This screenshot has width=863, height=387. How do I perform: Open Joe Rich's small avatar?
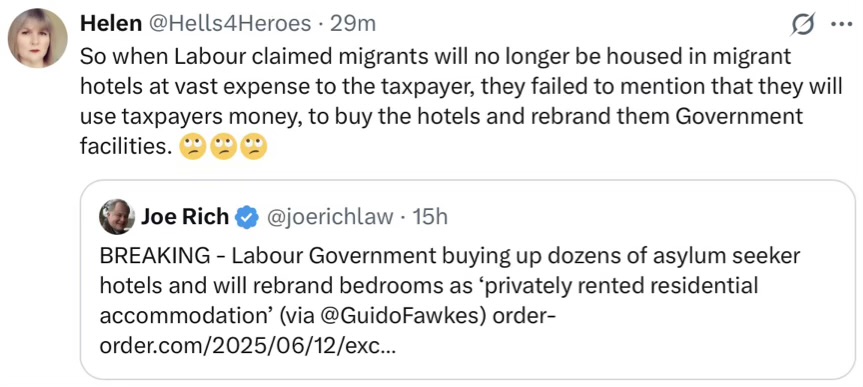click(117, 216)
